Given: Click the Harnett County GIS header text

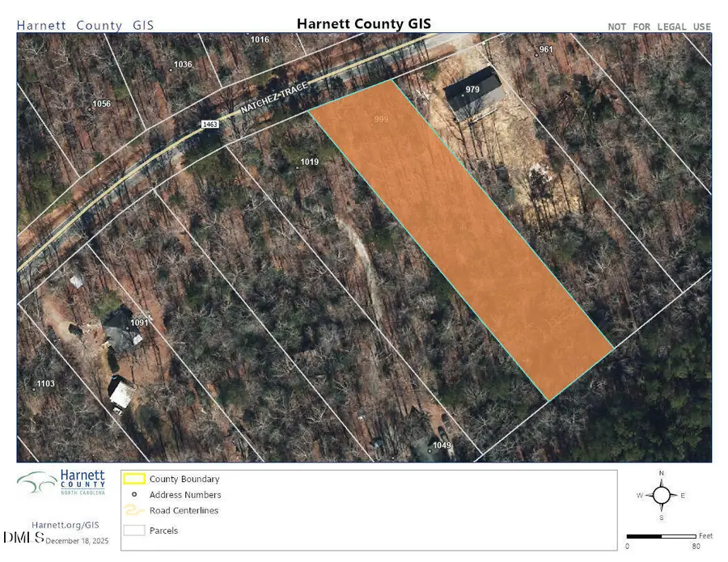Looking at the screenshot, I should (x=84, y=25).
